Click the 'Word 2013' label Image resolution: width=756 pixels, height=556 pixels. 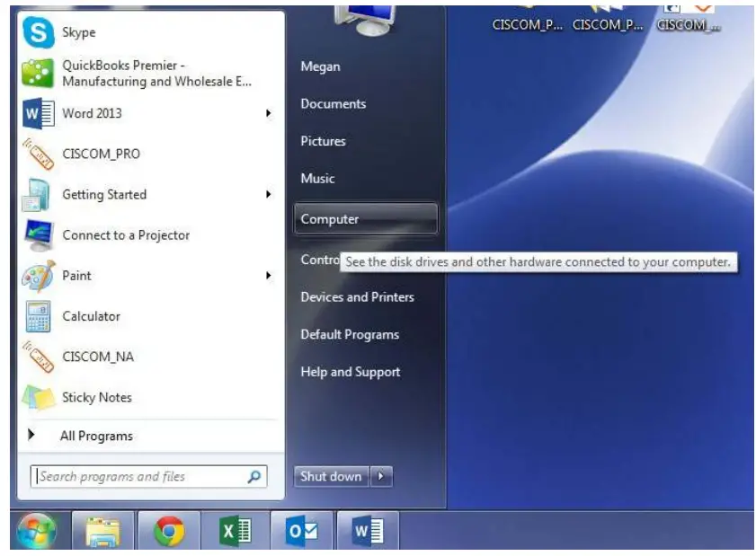[92, 113]
